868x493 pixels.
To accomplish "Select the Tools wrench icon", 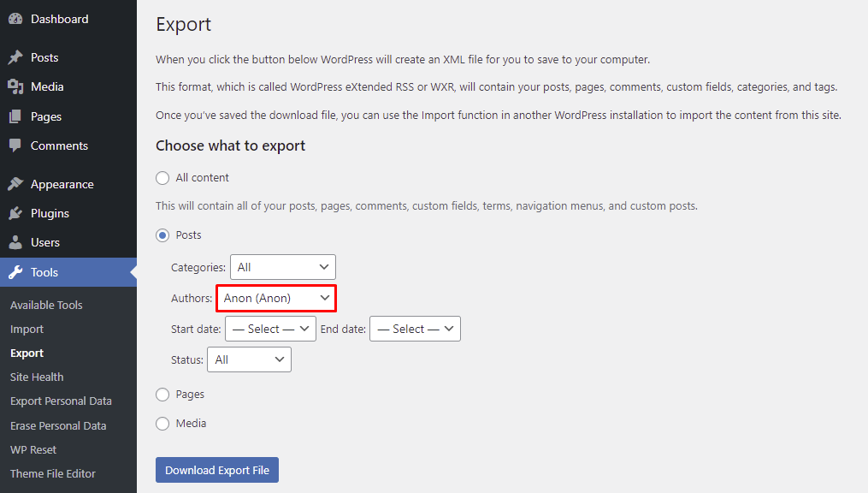I will pos(15,272).
